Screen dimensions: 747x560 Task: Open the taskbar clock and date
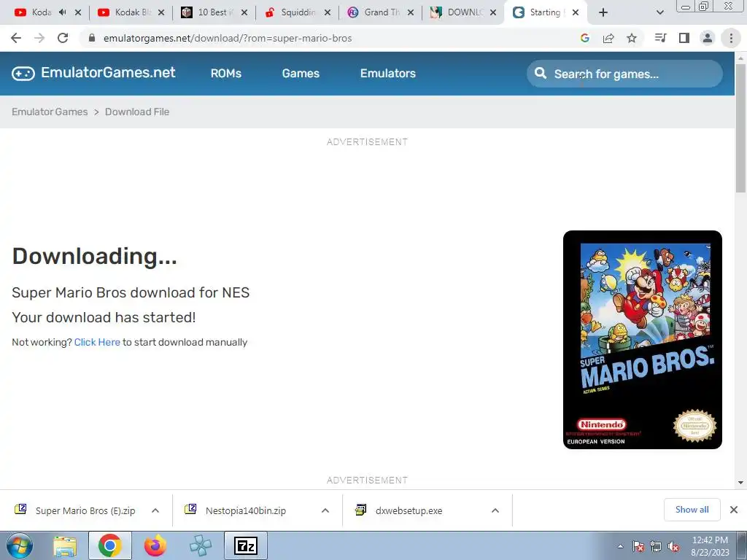coord(710,546)
